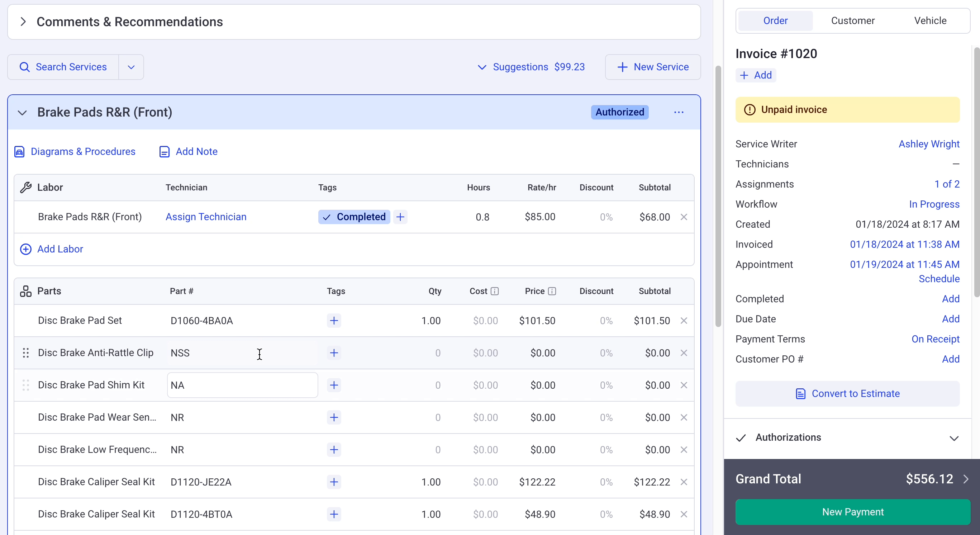
Task: Expand the Grand Total details arrow
Action: [966, 479]
